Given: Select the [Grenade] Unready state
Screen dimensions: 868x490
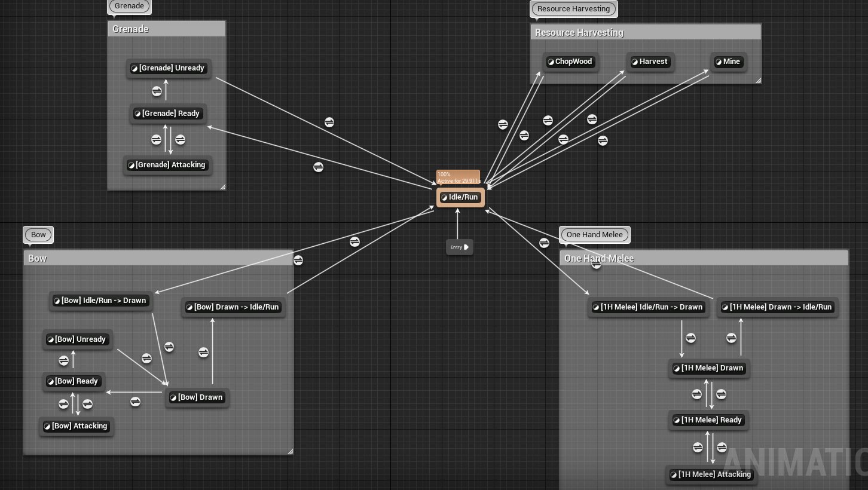Looking at the screenshot, I should click(x=168, y=68).
